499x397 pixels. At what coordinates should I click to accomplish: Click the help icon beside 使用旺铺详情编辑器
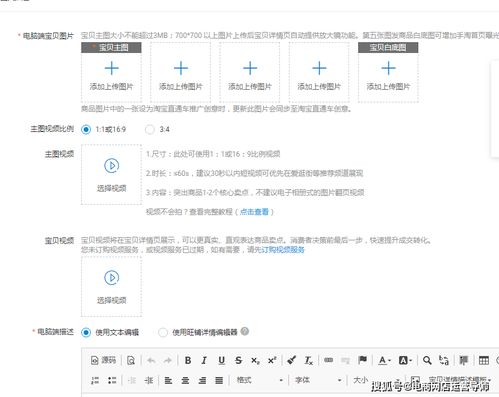(x=245, y=331)
